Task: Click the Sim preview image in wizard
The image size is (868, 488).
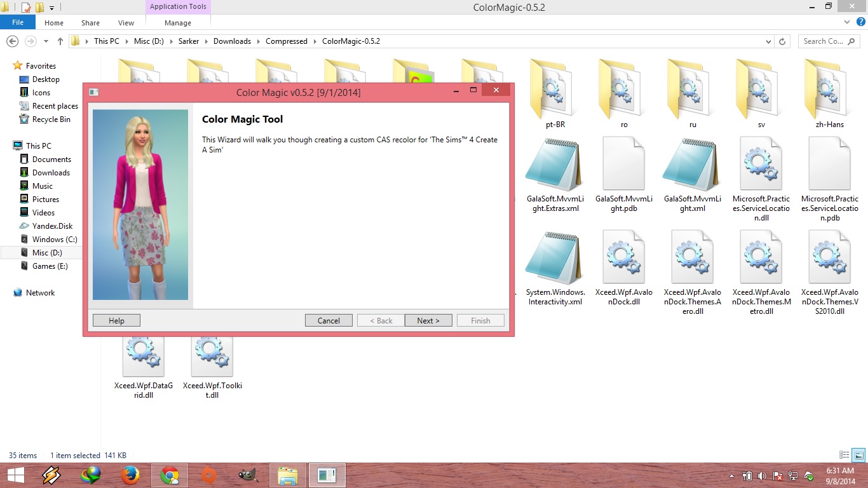Action: point(140,205)
